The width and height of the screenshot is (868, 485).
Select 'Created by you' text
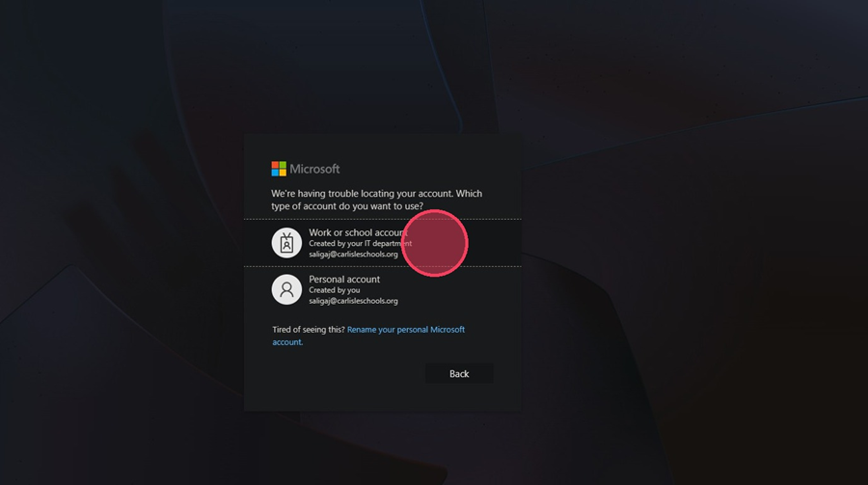coord(335,290)
